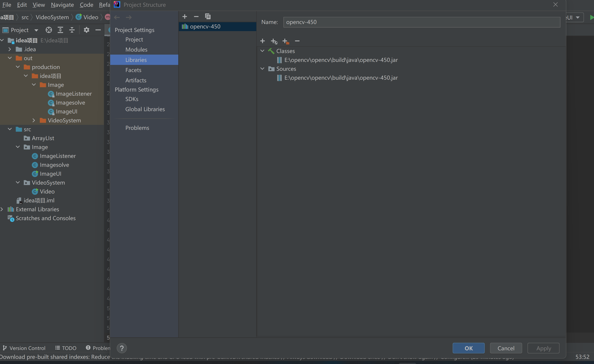Click the remove library minus icon
The image size is (594, 364).
click(x=196, y=16)
